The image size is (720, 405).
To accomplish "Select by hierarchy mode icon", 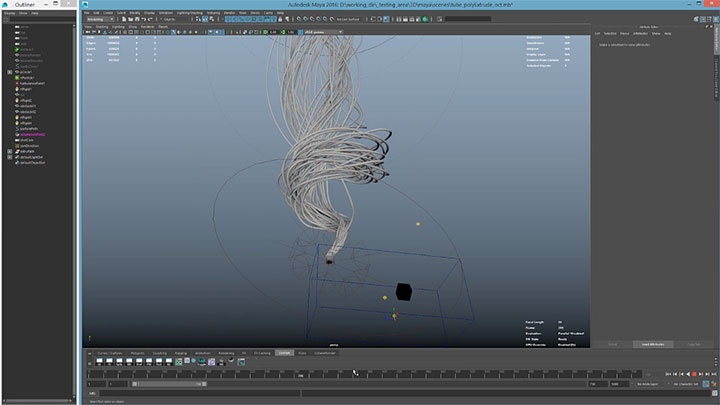I will coord(198,19).
